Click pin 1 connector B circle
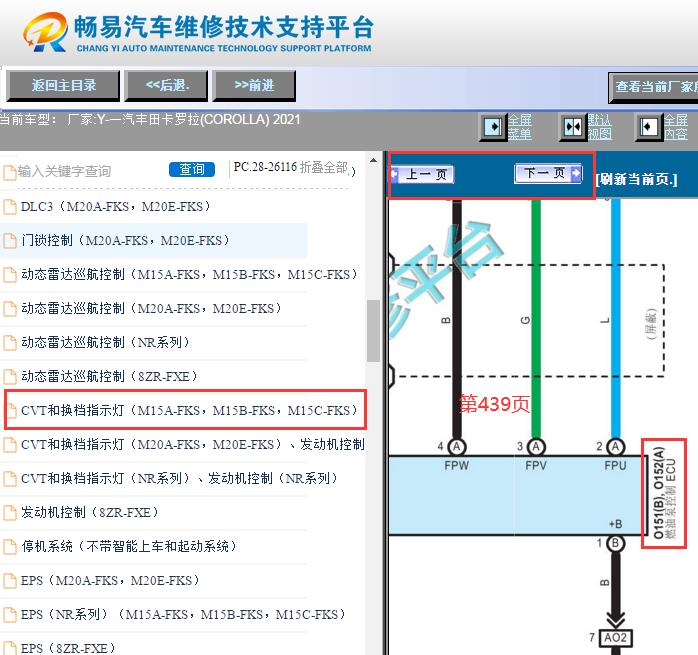 [x=615, y=543]
